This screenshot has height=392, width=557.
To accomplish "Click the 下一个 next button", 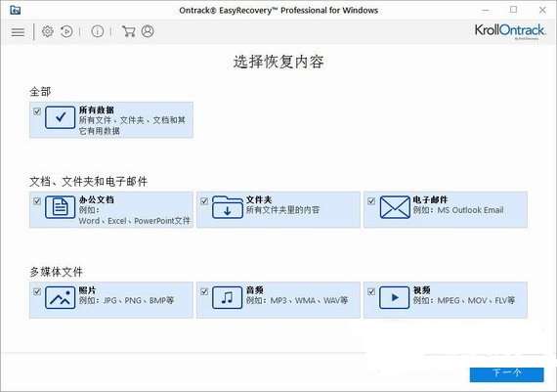I will [x=506, y=374].
